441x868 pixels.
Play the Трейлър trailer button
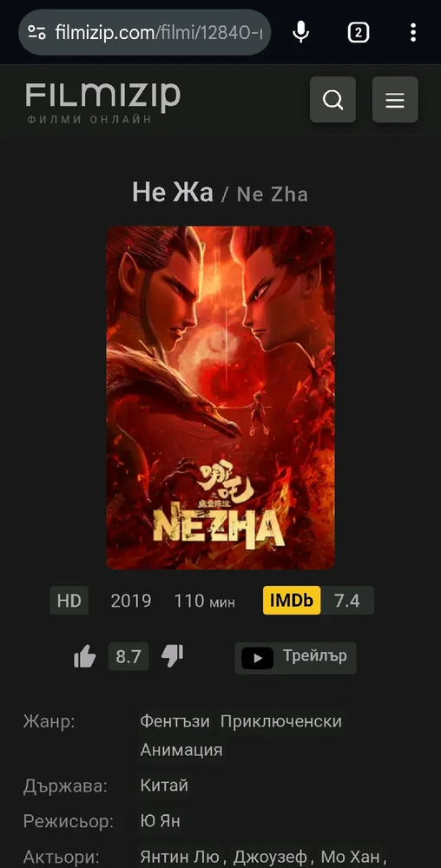click(x=295, y=658)
